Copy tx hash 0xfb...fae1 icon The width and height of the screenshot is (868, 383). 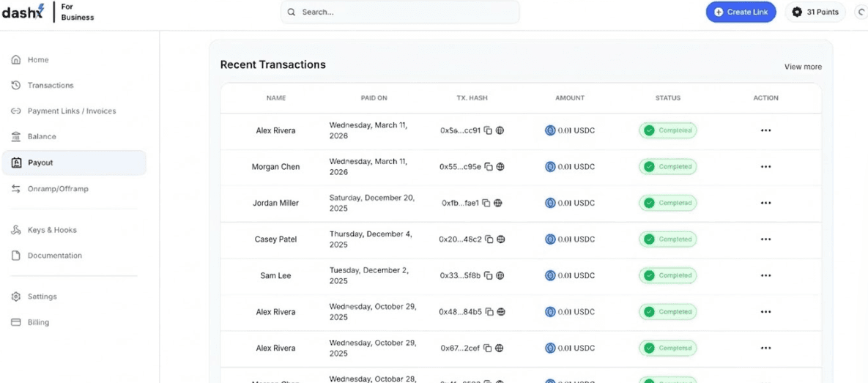(x=486, y=203)
